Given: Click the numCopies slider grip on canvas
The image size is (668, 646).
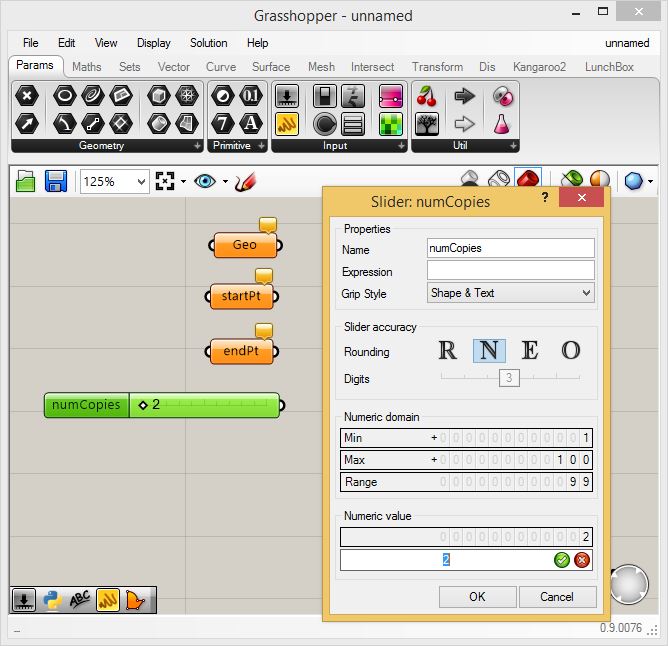Looking at the screenshot, I should (143, 404).
